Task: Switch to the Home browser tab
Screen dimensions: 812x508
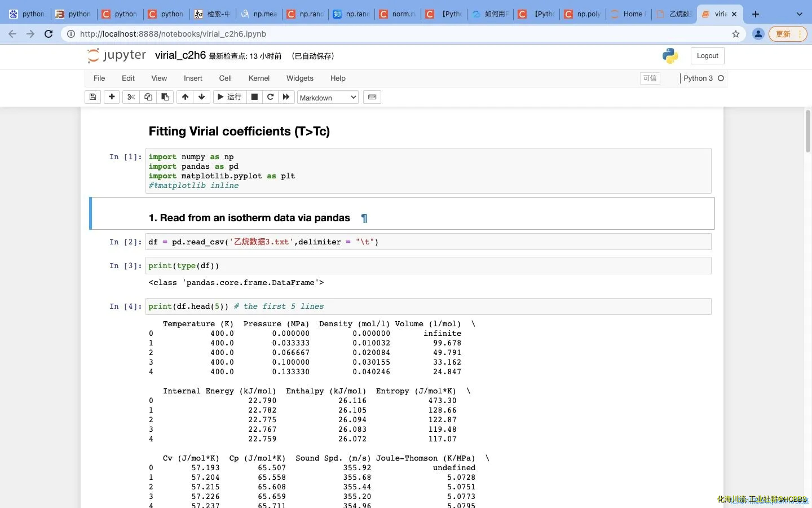Action: [628, 14]
